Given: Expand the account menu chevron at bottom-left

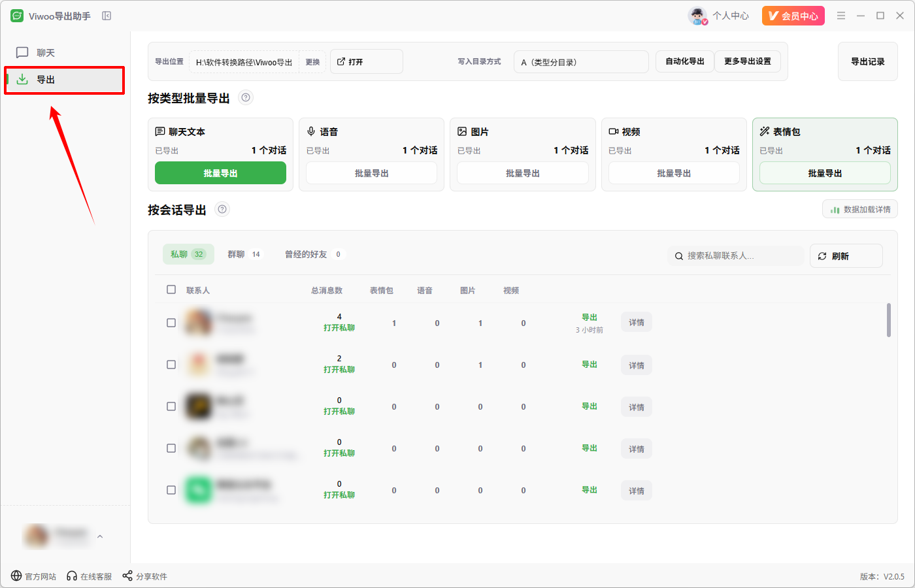Looking at the screenshot, I should pos(100,536).
